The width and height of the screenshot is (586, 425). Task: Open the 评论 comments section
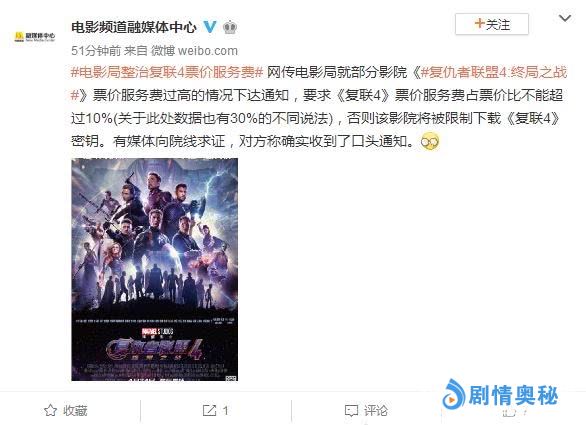pos(376,410)
